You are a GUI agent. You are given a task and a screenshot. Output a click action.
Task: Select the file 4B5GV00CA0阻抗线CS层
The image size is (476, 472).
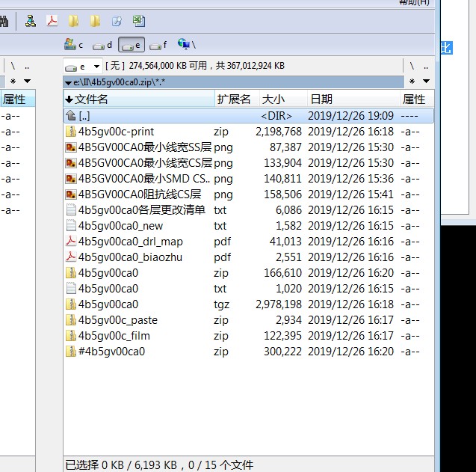click(140, 194)
